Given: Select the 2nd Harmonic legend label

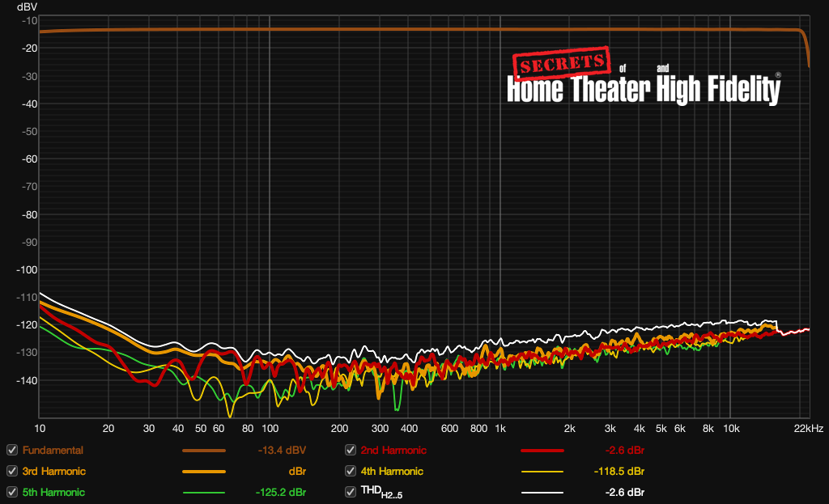Looking at the screenshot, I should (393, 450).
